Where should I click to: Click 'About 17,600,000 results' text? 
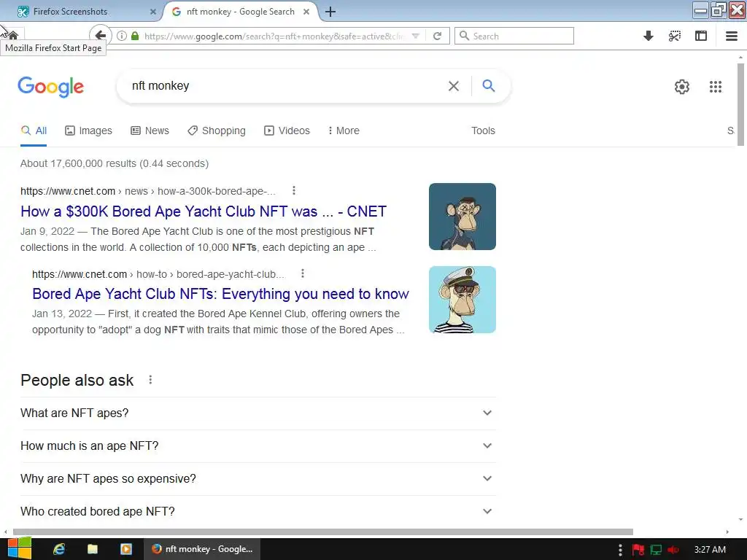click(x=115, y=163)
